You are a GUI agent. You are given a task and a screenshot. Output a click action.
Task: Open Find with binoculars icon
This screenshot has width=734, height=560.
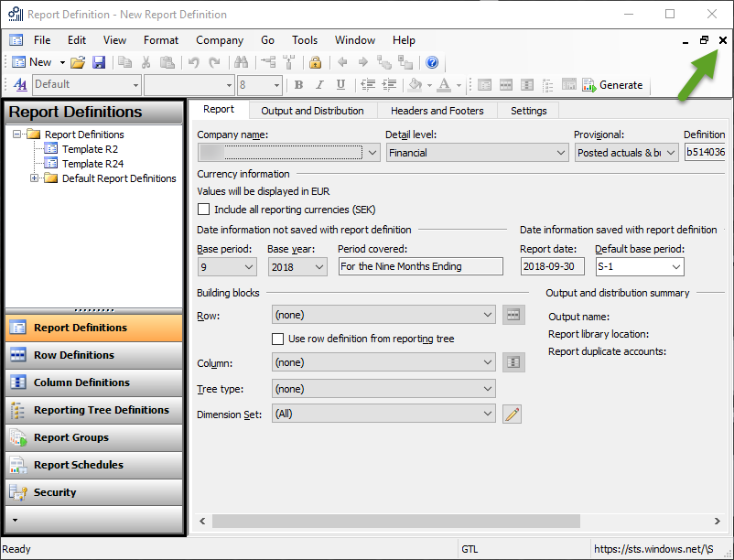241,62
